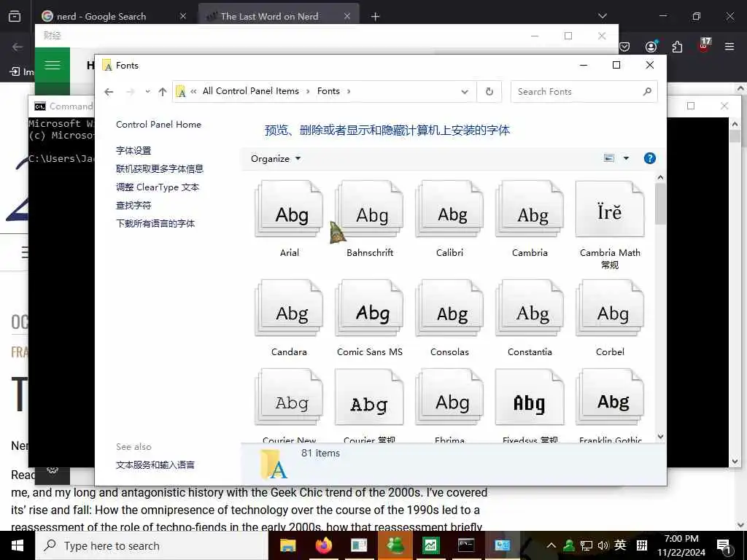Viewport: 747px width, 560px height.
Task: Click the Type here to search box
Action: coord(152,545)
